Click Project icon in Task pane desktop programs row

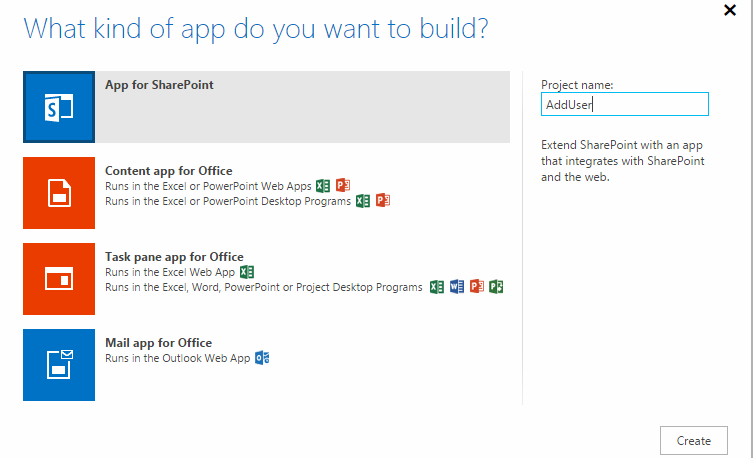point(496,287)
